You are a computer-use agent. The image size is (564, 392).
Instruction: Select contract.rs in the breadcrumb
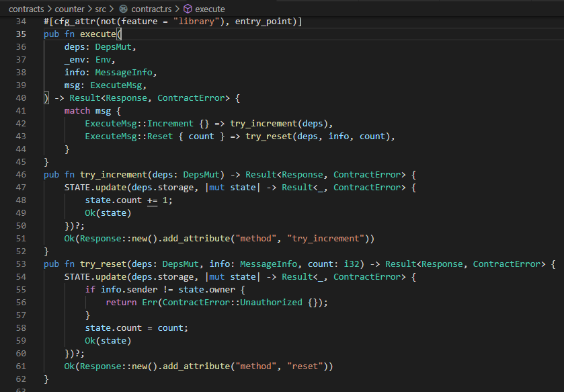(x=151, y=9)
